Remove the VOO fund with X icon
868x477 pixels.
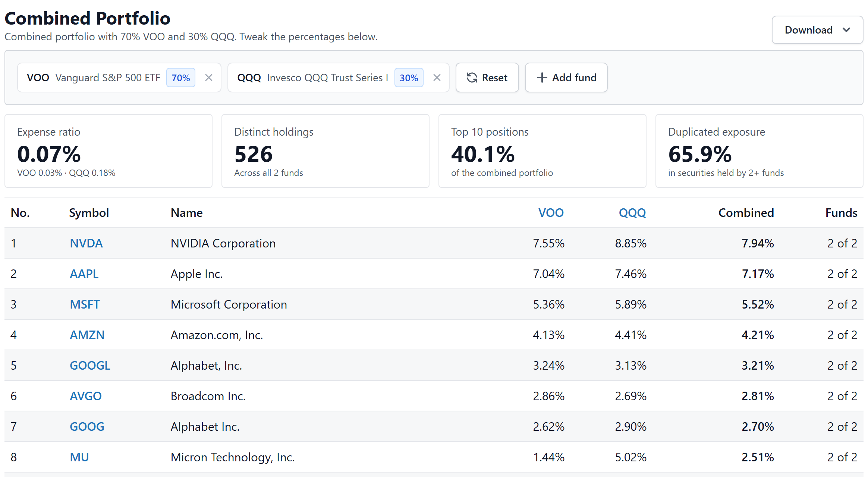tap(209, 78)
